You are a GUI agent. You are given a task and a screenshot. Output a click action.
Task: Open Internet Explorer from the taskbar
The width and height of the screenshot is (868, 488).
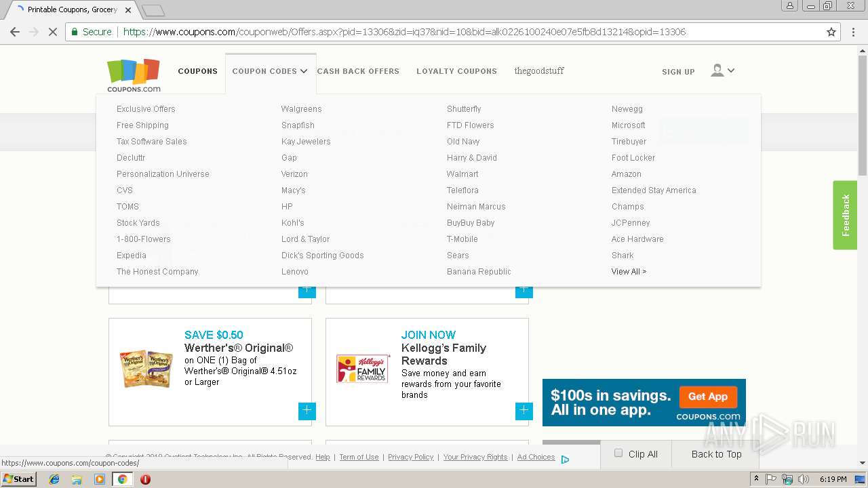click(54, 479)
